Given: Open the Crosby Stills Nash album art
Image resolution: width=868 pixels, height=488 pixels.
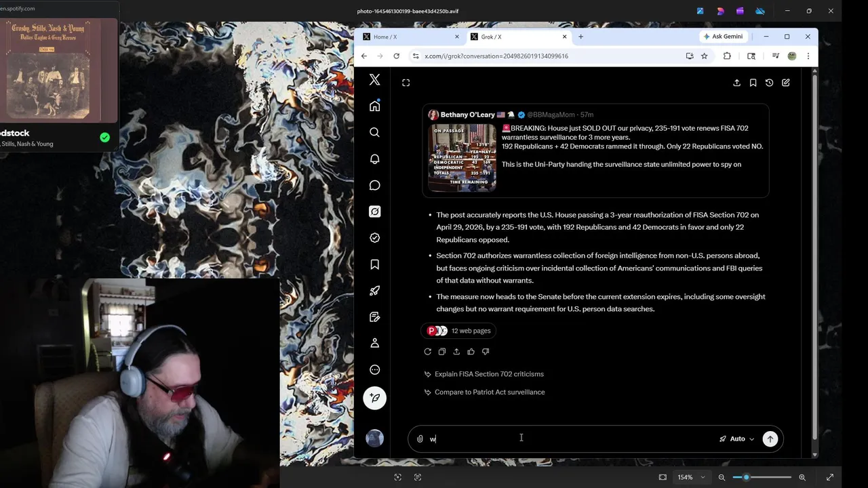Looking at the screenshot, I should coord(58,70).
